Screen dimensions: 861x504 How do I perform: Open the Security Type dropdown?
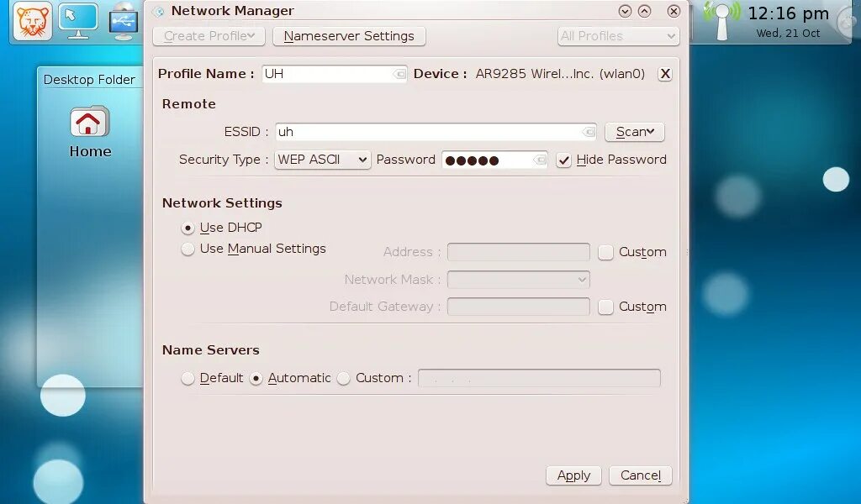322,160
